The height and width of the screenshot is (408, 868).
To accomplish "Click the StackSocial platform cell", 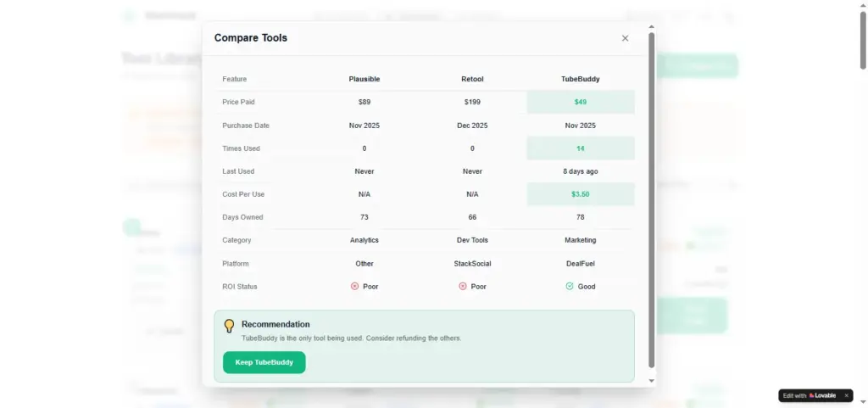I will [x=472, y=264].
